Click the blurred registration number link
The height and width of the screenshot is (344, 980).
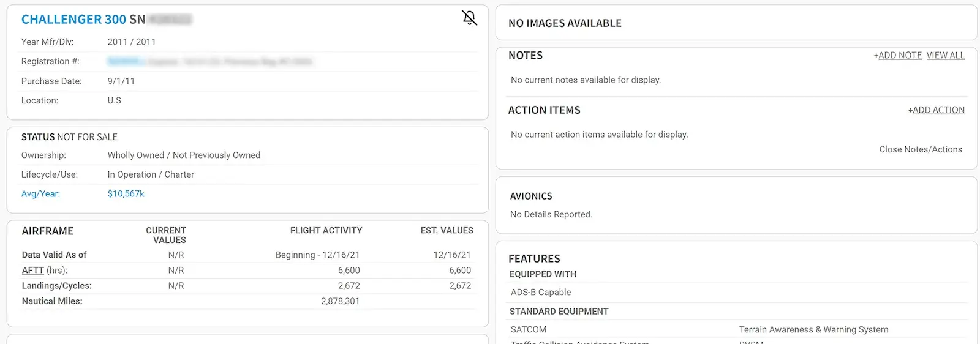point(126,62)
